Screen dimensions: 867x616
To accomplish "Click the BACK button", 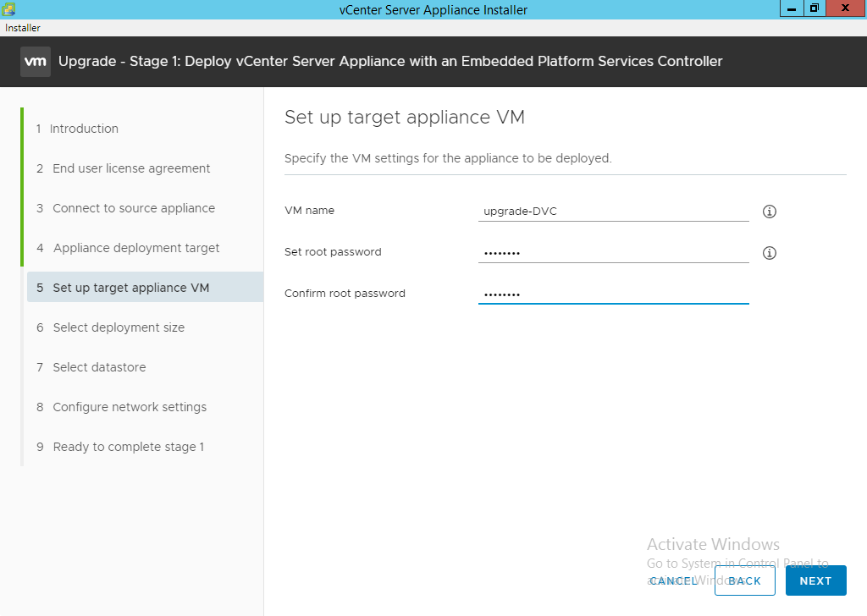I will click(x=744, y=580).
